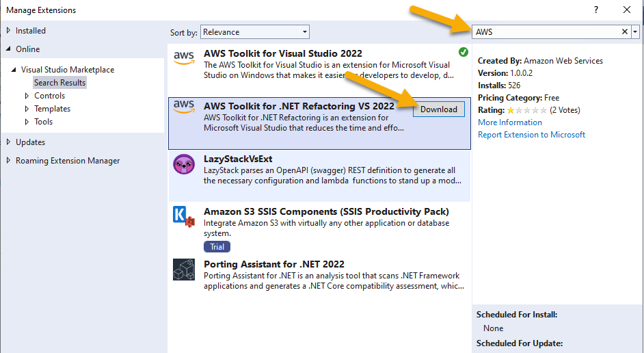This screenshot has height=353, width=644.
Task: Select the Visual Studio Marketplace item
Action: [68, 70]
